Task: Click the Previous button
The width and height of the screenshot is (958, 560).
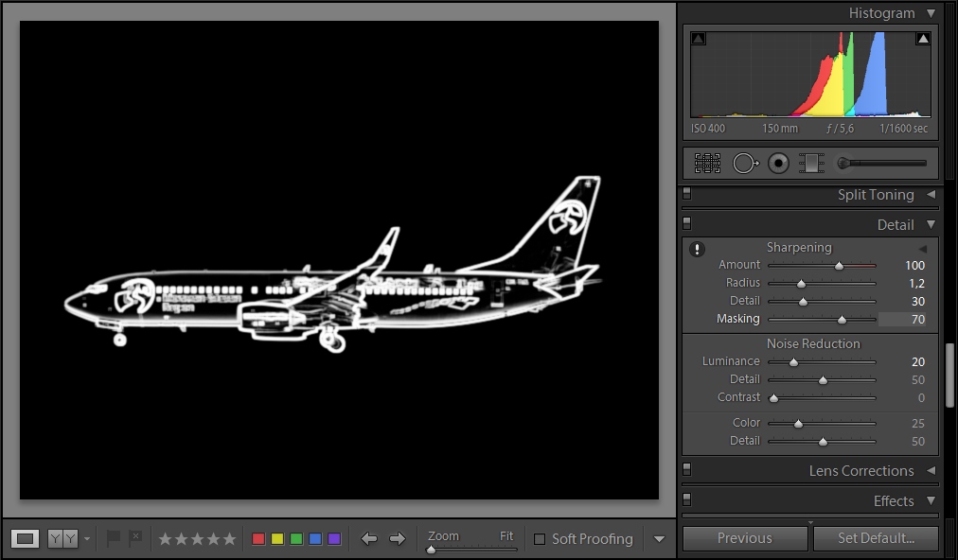Action: (744, 538)
